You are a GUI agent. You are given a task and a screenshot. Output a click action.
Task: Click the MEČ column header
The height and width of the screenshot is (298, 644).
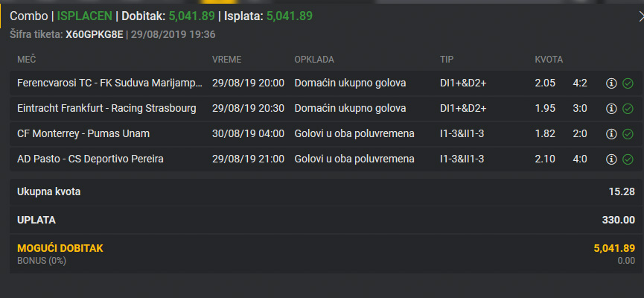pyautogui.click(x=27, y=60)
